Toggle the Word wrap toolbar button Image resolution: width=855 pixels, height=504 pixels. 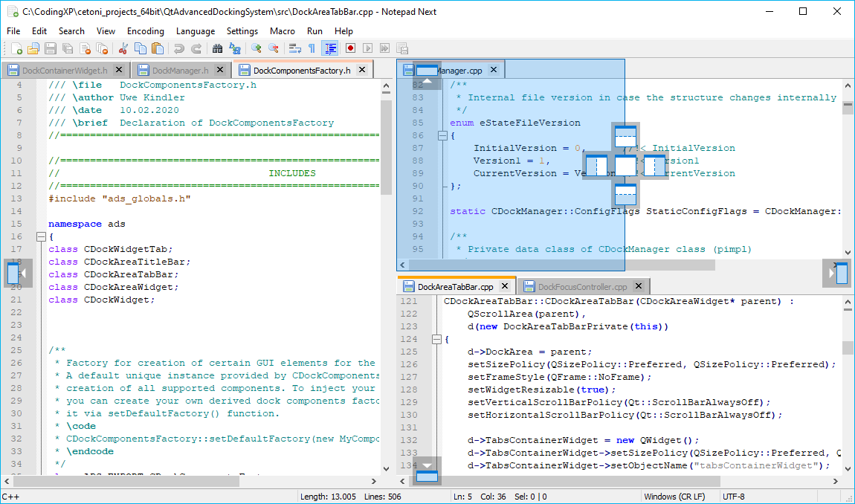click(295, 48)
